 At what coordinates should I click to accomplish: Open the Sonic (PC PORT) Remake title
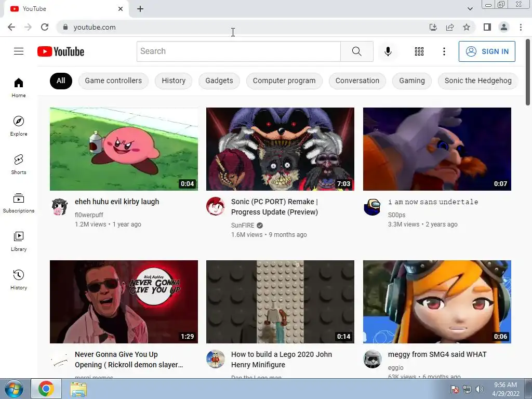click(274, 207)
